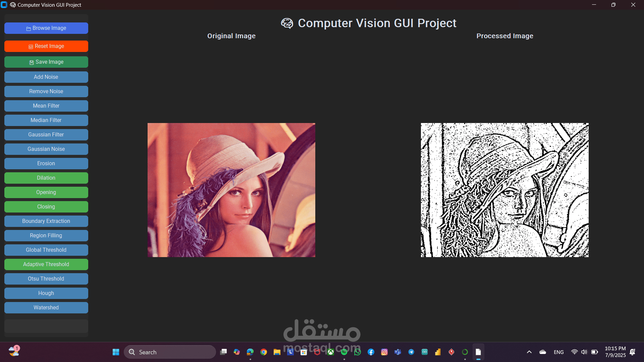Open Microsoft Store from the taskbar
This screenshot has height=362, width=644.
pos(304,352)
